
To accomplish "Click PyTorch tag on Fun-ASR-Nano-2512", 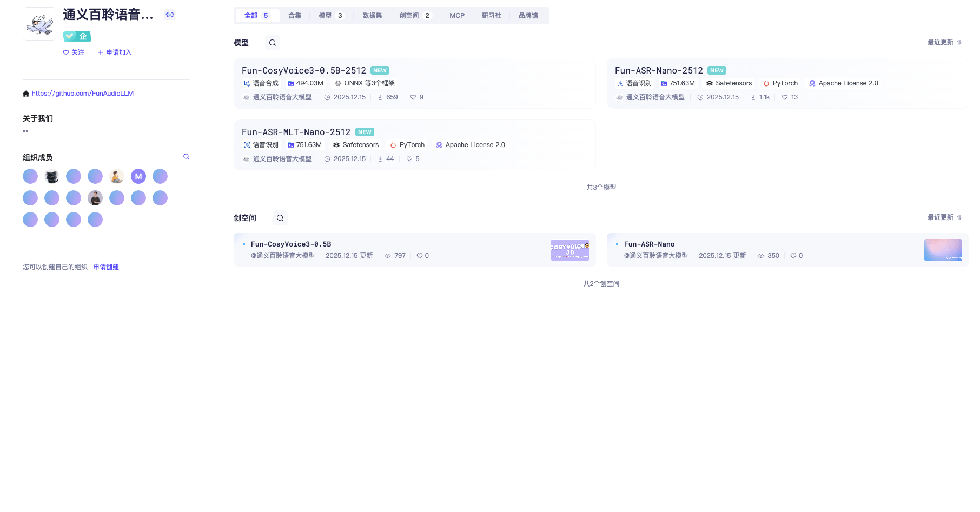I will click(780, 83).
